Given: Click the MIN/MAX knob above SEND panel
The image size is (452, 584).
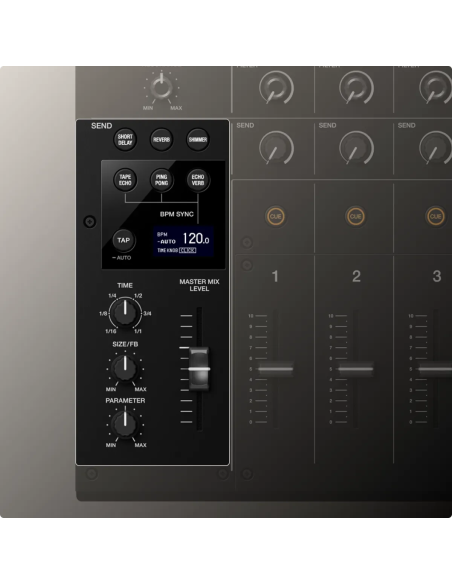Looking at the screenshot, I should (161, 87).
